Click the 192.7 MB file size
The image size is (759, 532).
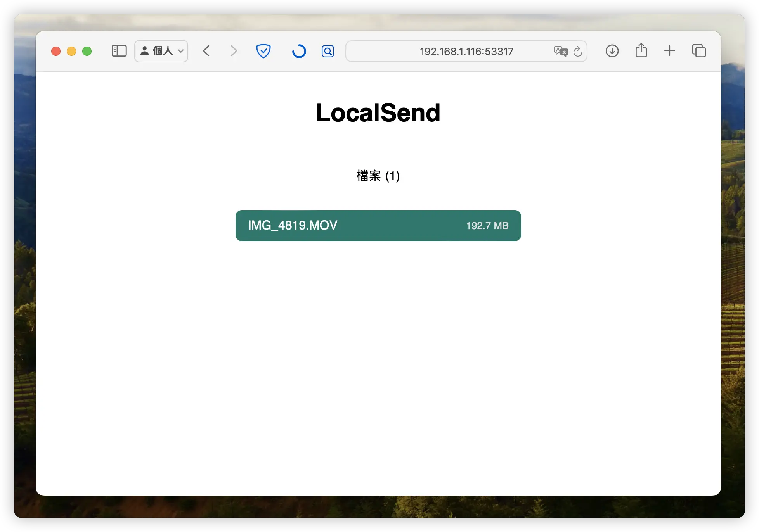point(487,226)
